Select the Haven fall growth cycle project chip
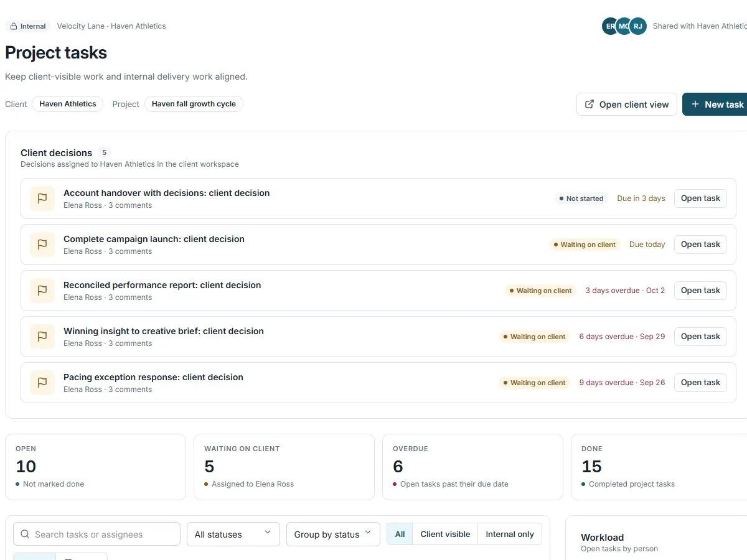 194,104
